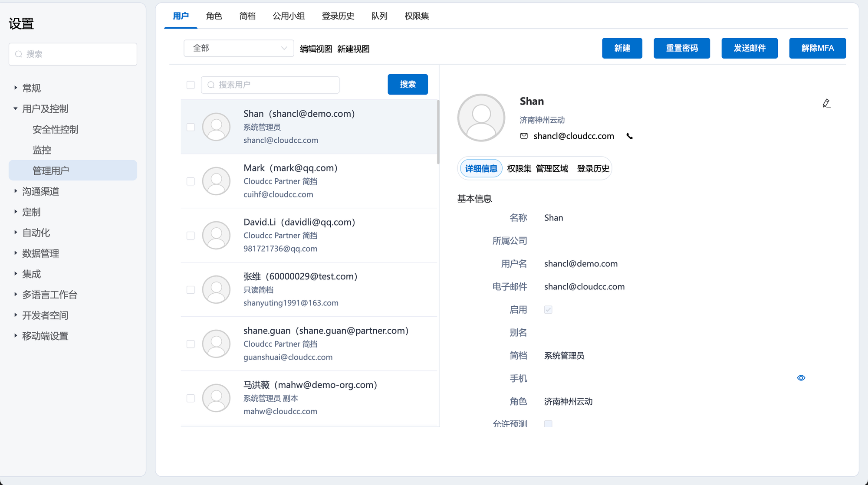Select the checkbox for shane.guan
The image size is (868, 485).
point(191,344)
